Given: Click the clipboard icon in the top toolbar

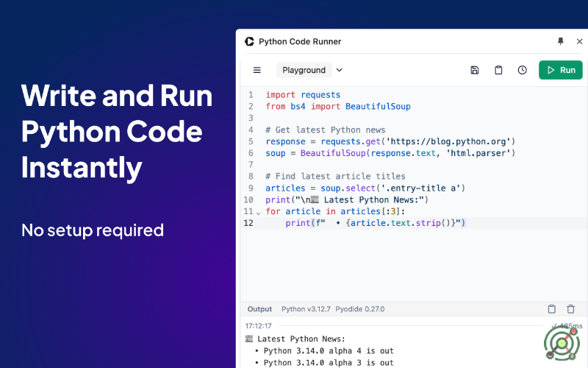Looking at the screenshot, I should pos(498,70).
